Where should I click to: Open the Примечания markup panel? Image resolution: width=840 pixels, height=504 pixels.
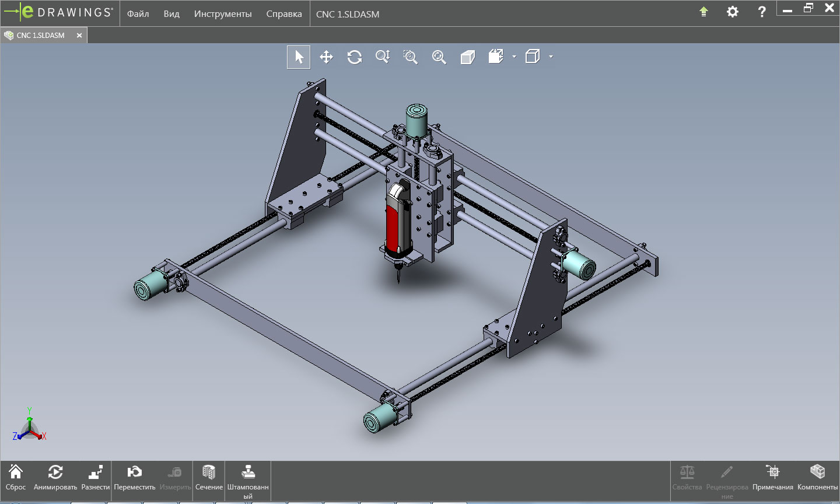(773, 478)
